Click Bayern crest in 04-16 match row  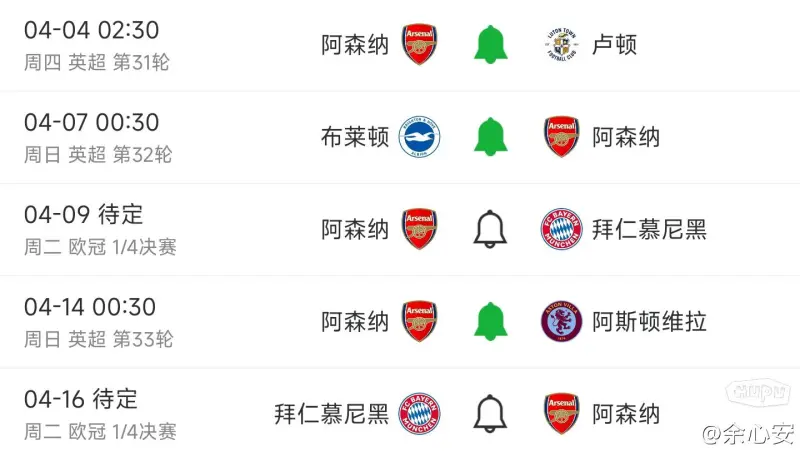(419, 414)
